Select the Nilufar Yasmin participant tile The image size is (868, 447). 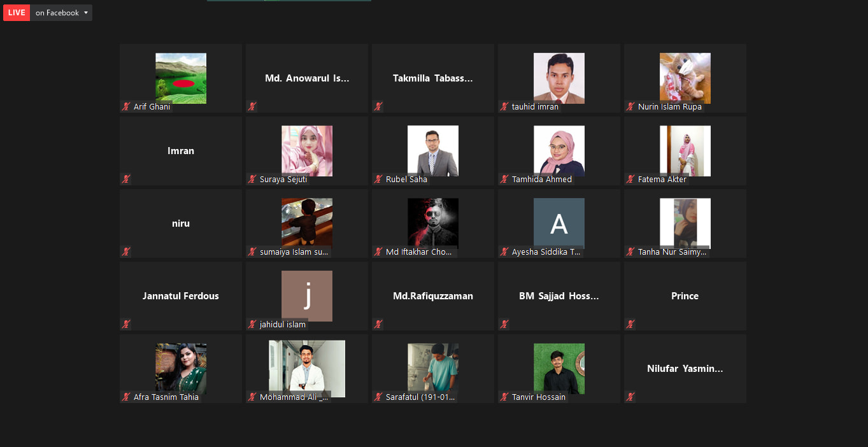(x=685, y=369)
